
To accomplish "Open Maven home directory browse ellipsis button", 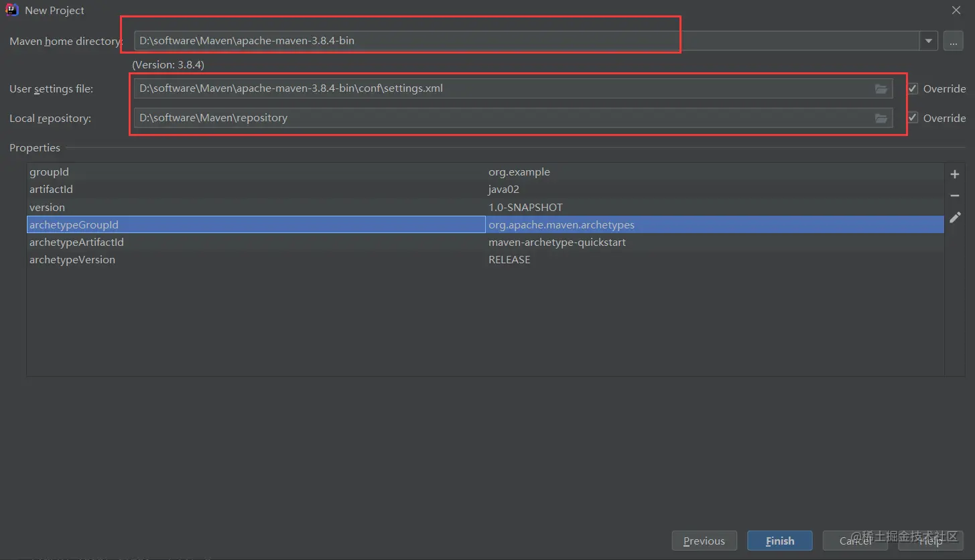I will point(954,41).
